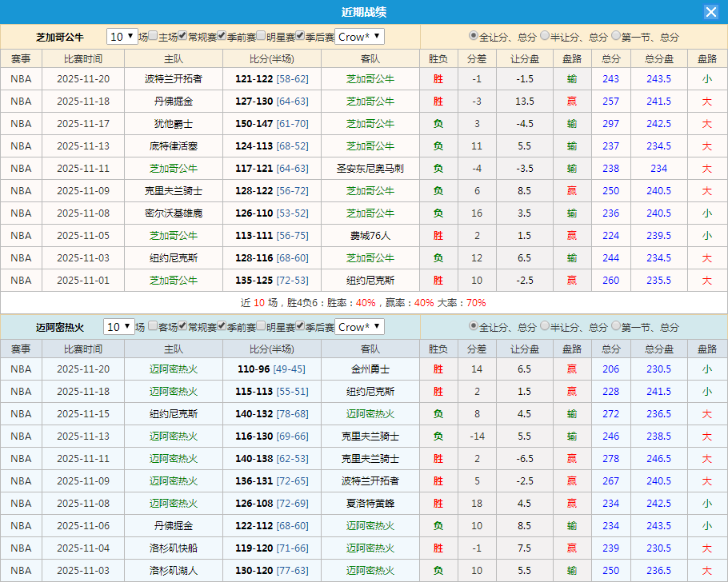This screenshot has height=582, width=728.
Task: Uncheck 常规赛 in the Heat filter row
Action: [x=184, y=326]
